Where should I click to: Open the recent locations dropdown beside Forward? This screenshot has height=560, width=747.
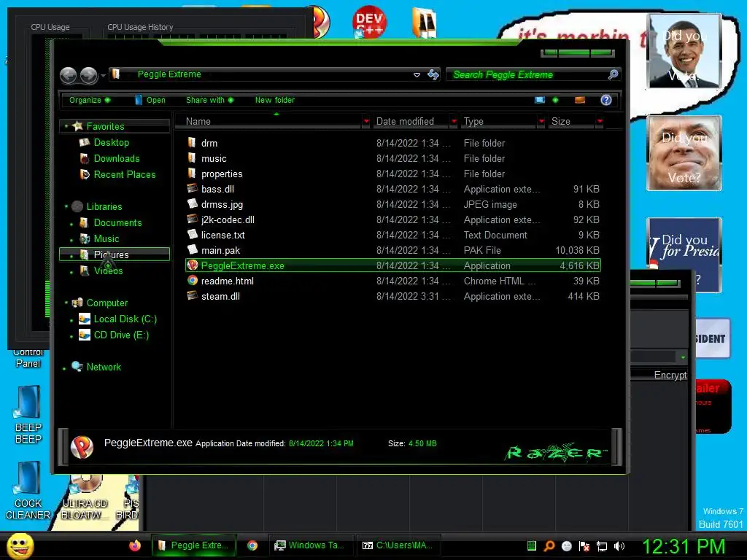103,76
